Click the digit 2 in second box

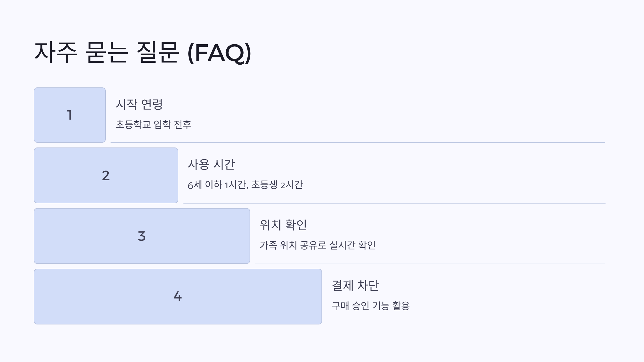106,176
